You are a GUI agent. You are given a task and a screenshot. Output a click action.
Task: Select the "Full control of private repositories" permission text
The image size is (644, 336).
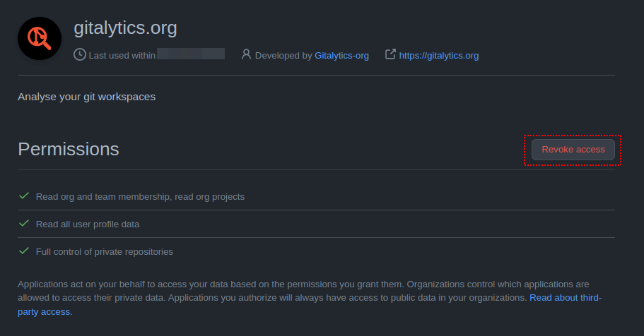point(105,251)
